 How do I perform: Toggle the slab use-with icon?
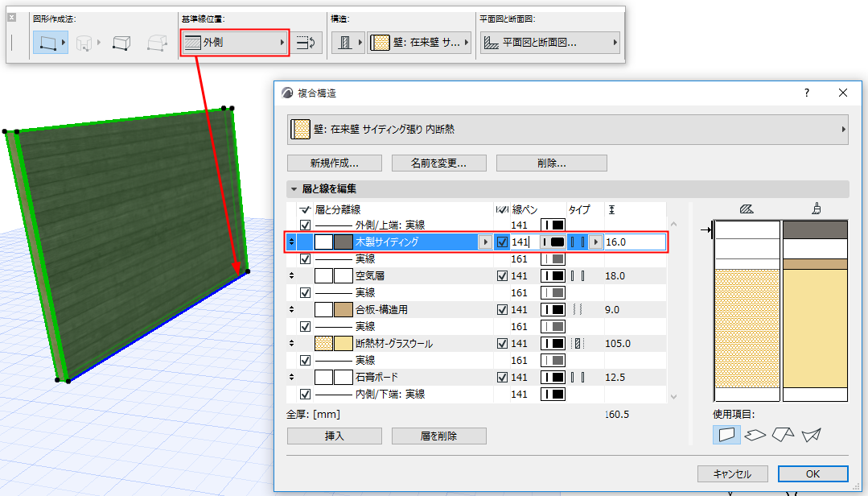(x=755, y=435)
